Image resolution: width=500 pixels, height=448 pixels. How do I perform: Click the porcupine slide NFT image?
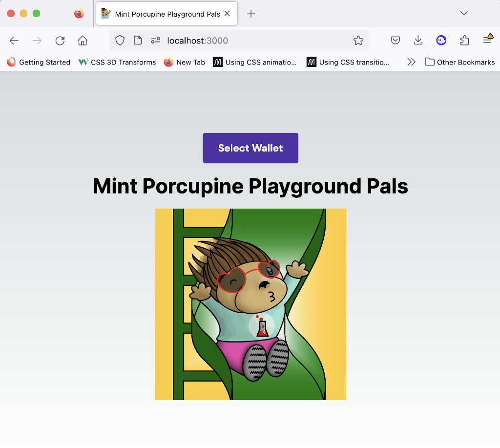pyautogui.click(x=250, y=304)
